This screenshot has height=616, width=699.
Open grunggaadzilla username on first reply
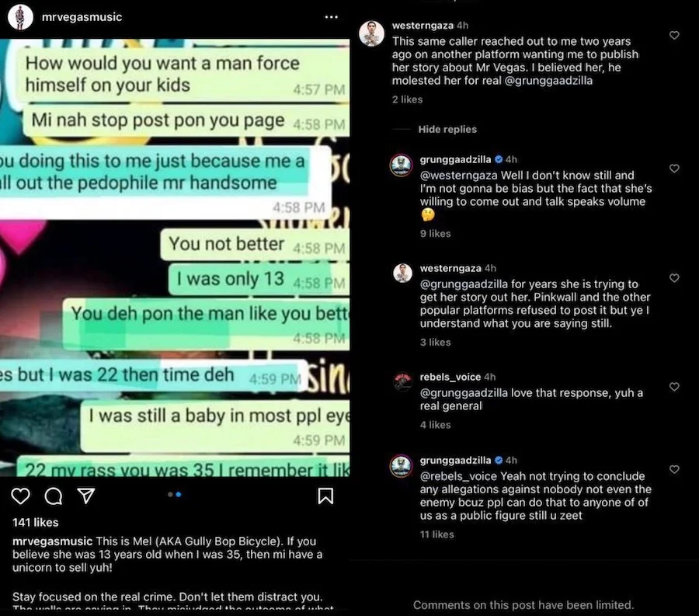pyautogui.click(x=455, y=159)
